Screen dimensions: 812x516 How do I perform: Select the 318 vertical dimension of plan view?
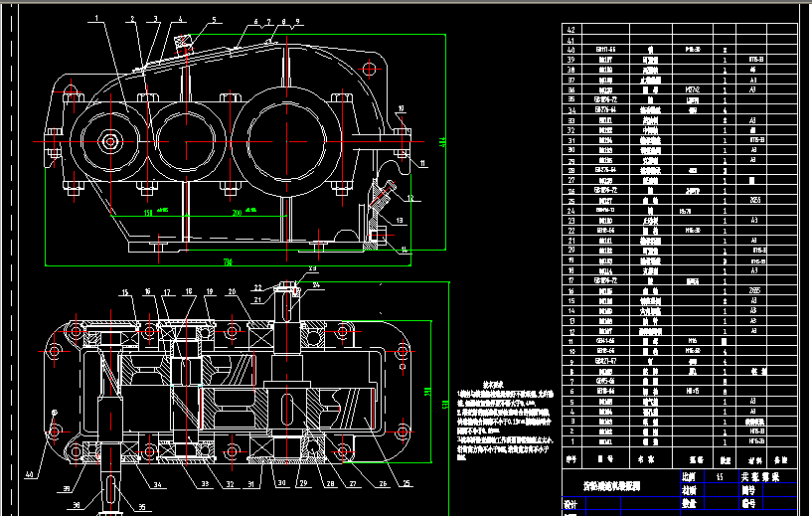(427, 392)
